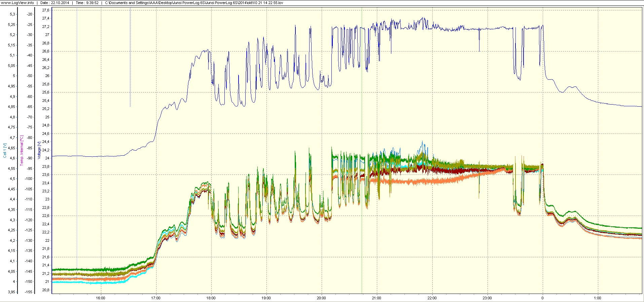Click the 22:00 time axis label
This screenshot has width=644, height=302.
pos(432,298)
